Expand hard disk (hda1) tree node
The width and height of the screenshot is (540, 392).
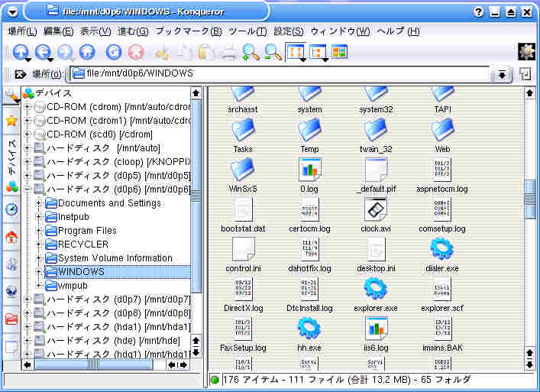27,327
